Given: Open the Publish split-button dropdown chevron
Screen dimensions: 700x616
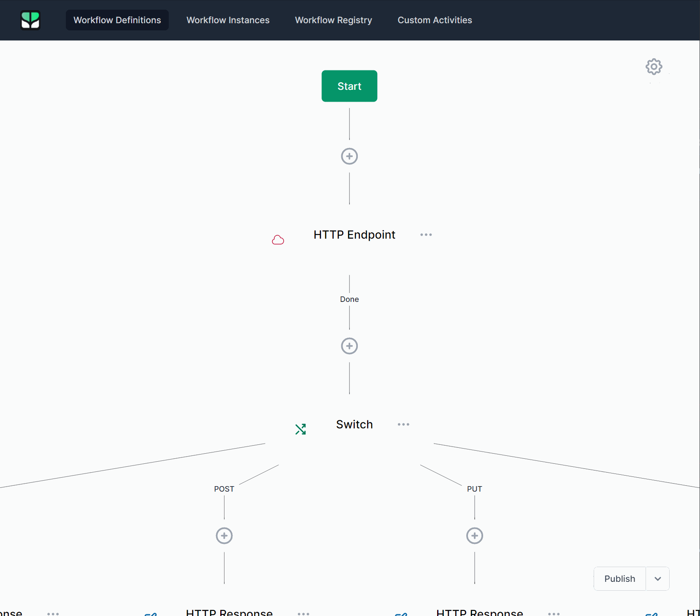Looking at the screenshot, I should tap(657, 578).
